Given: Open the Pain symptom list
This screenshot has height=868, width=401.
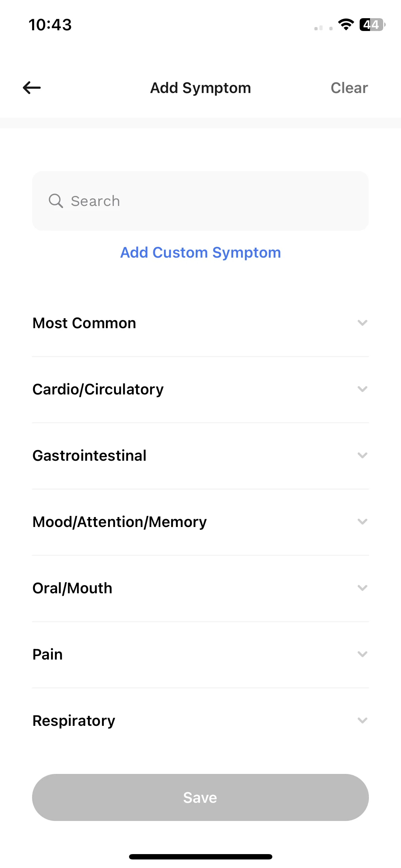Looking at the screenshot, I should coord(200,655).
